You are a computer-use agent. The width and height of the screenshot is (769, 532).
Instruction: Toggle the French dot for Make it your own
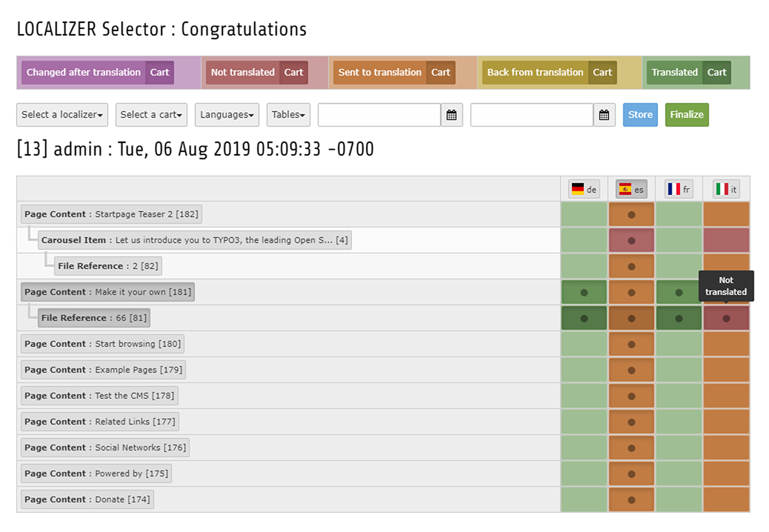(678, 291)
